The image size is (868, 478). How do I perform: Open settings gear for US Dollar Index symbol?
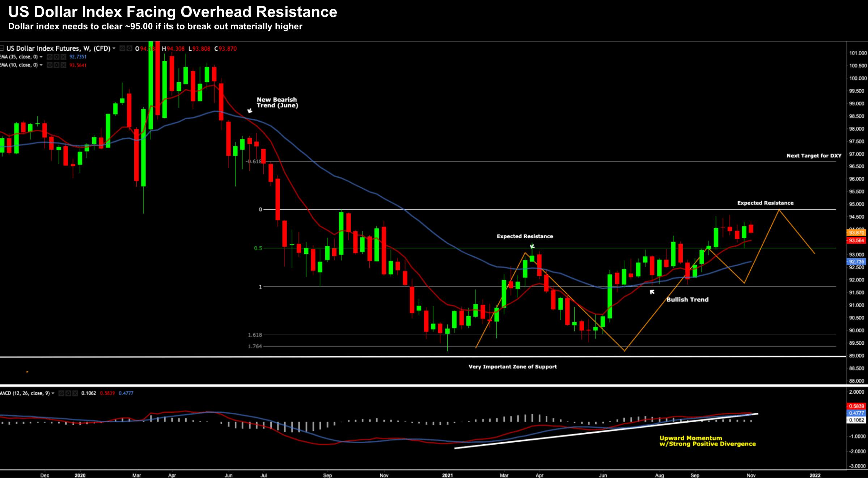[x=129, y=49]
